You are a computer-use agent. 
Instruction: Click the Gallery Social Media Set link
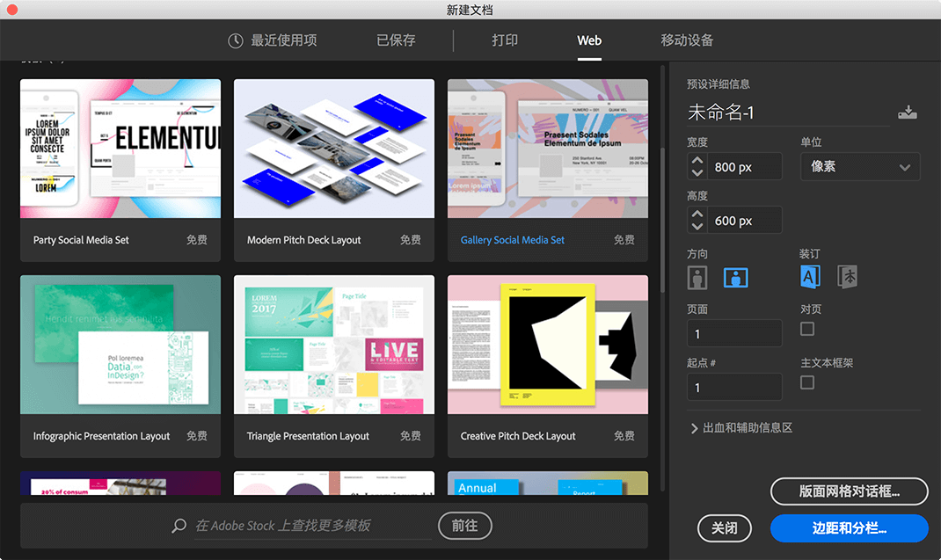pos(513,240)
